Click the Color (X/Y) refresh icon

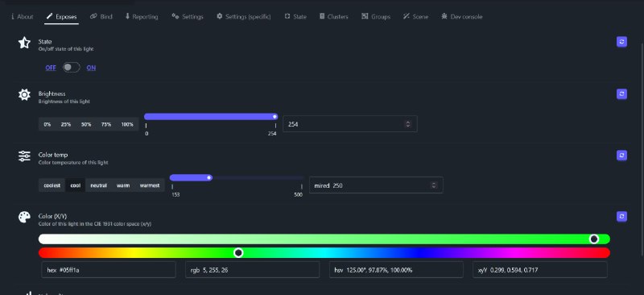tap(621, 217)
